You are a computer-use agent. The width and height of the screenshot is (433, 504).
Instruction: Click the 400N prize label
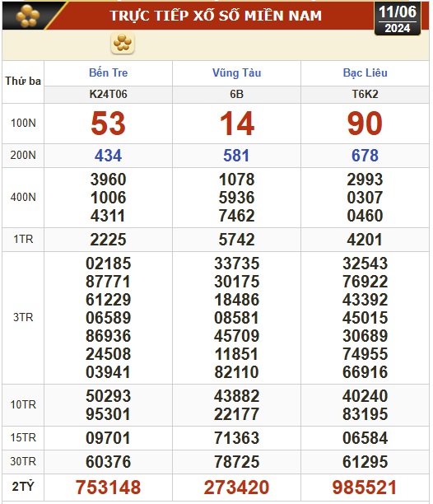(23, 197)
